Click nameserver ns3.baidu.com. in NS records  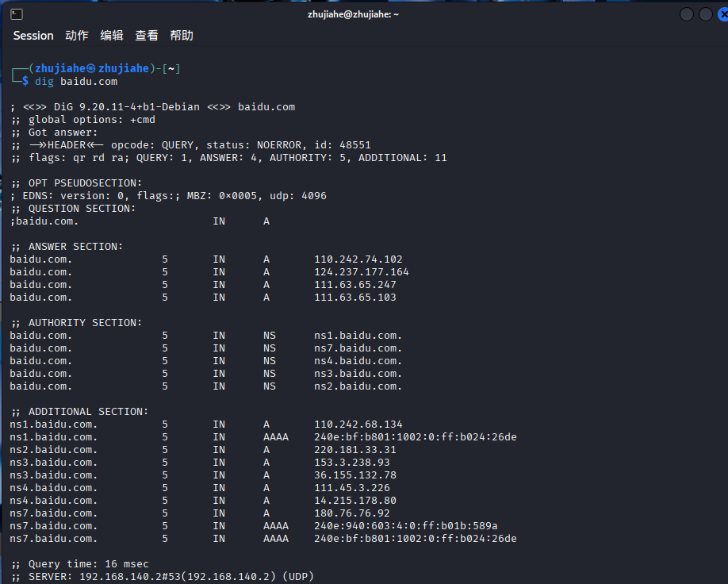coord(358,374)
